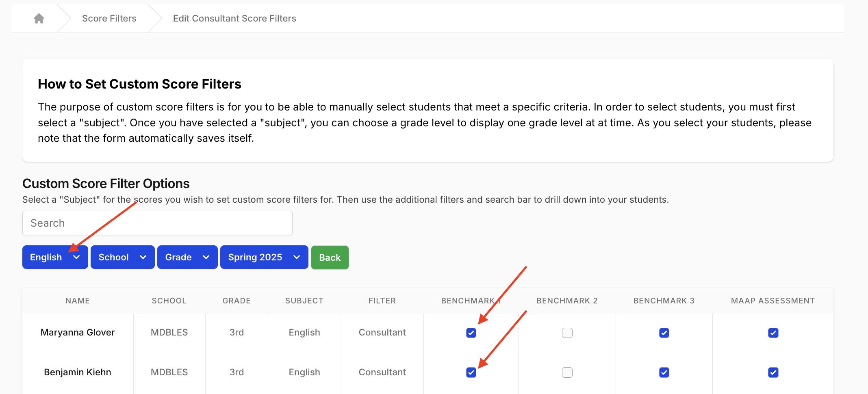The height and width of the screenshot is (394, 868).
Task: Click Edit Consultant Score Filters breadcrumb
Action: (234, 18)
